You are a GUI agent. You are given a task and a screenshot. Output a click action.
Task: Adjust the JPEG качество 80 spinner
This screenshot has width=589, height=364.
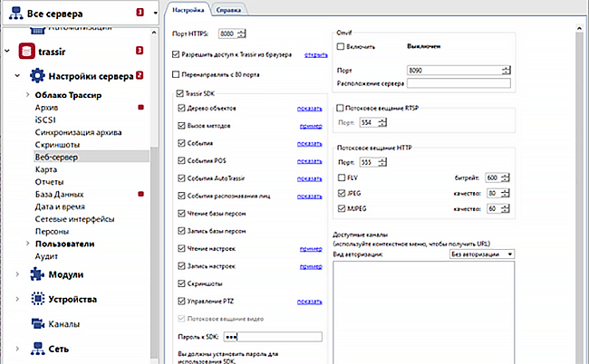pos(506,193)
